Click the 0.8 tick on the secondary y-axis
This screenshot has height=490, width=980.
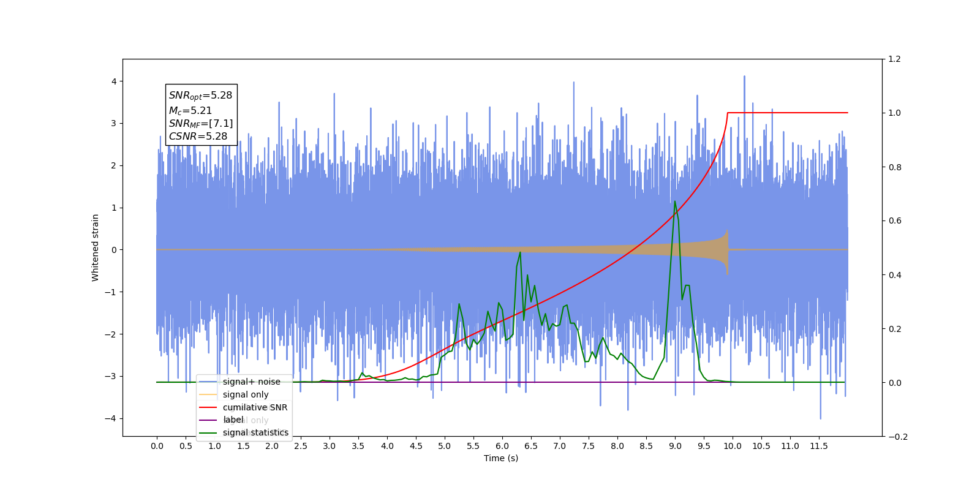point(895,167)
